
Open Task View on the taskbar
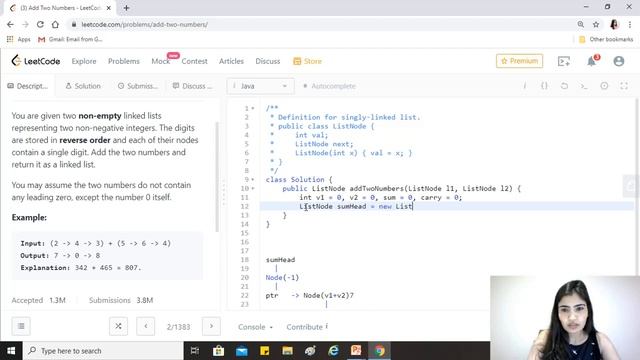tap(195, 351)
